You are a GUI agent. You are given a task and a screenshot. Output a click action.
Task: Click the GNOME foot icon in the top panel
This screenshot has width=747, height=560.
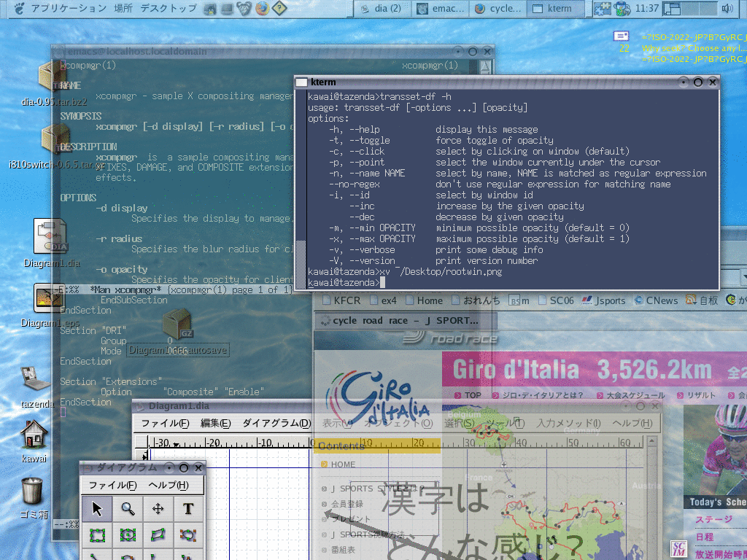click(x=19, y=8)
